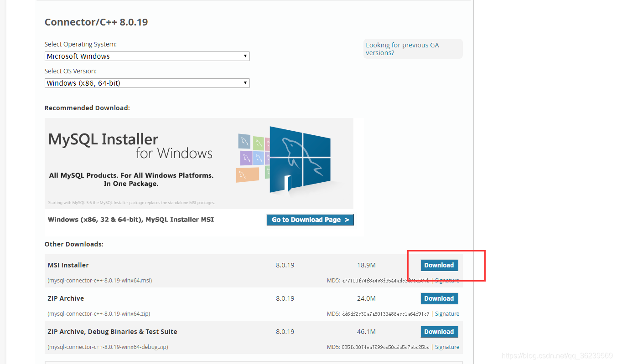Click 'ZIP Archive, Debug Binaries & Test Suite' title

tap(113, 332)
